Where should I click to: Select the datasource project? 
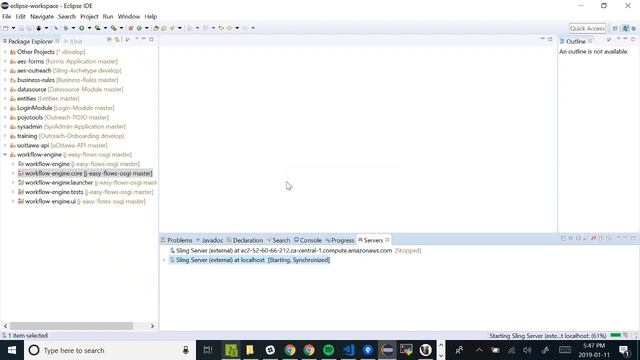(x=67, y=89)
